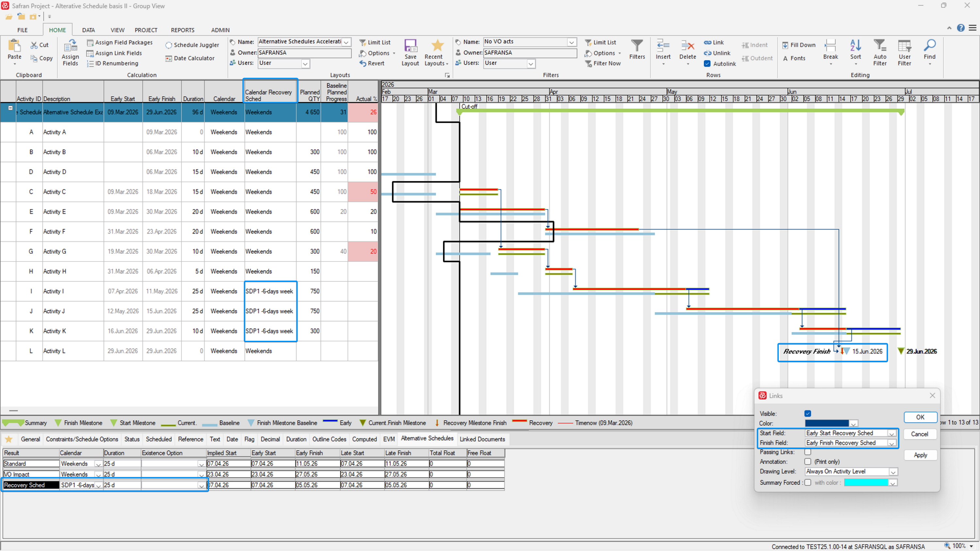The height and width of the screenshot is (551, 980).
Task: Enable the Passing Links checkbox
Action: 808,452
